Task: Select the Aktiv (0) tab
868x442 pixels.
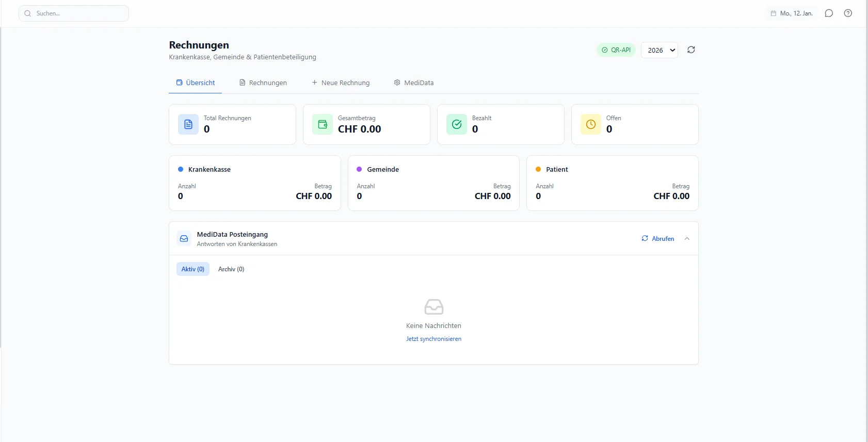Action: pyautogui.click(x=193, y=269)
